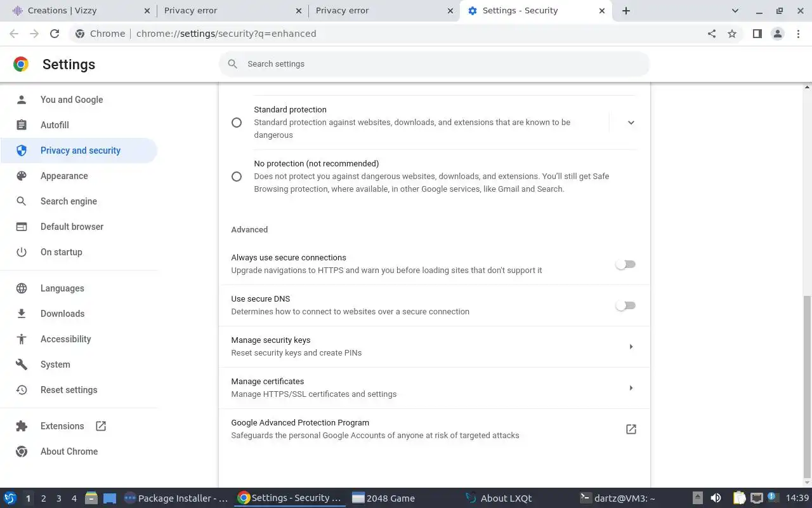Switch to the first Privacy error tab
This screenshot has height=508, width=812.
pos(232,11)
